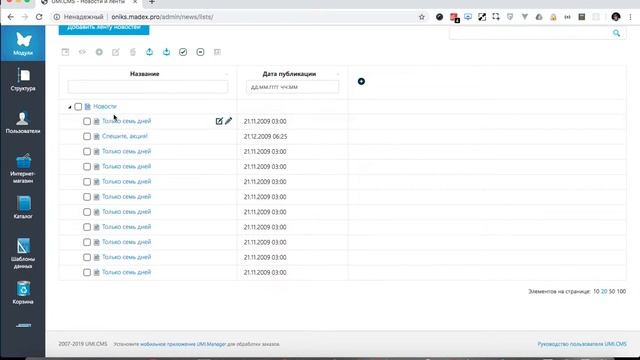
Task: Click the greyed solid circle toolbar icon
Action: click(x=99, y=52)
